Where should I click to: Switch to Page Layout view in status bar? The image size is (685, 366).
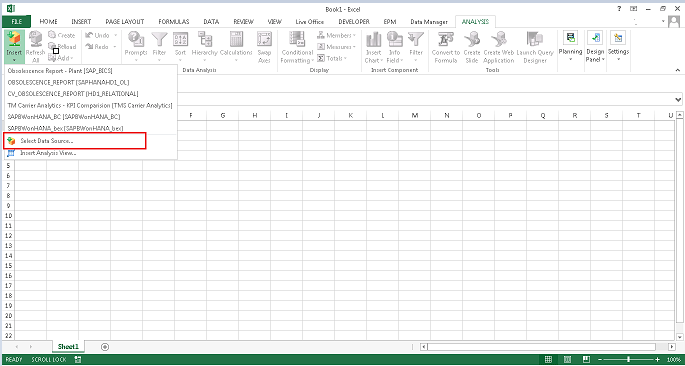coord(567,359)
